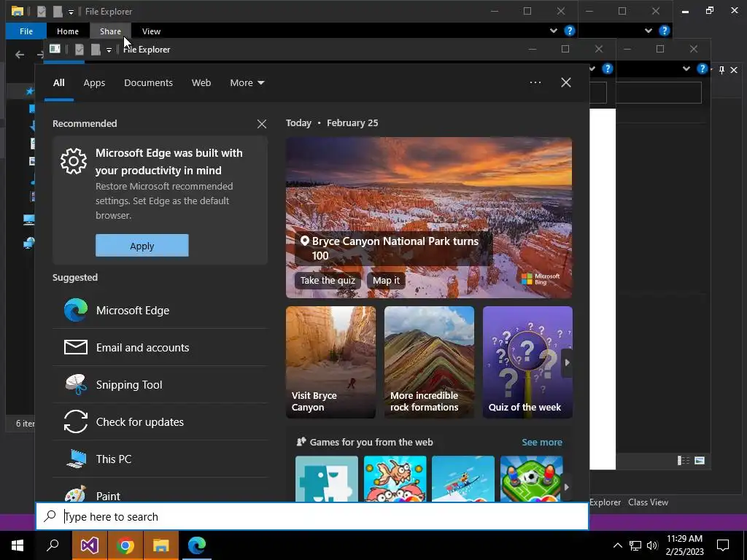The width and height of the screenshot is (747, 560).
Task: Open View ribbon tab in File Explorer
Action: pyautogui.click(x=151, y=31)
